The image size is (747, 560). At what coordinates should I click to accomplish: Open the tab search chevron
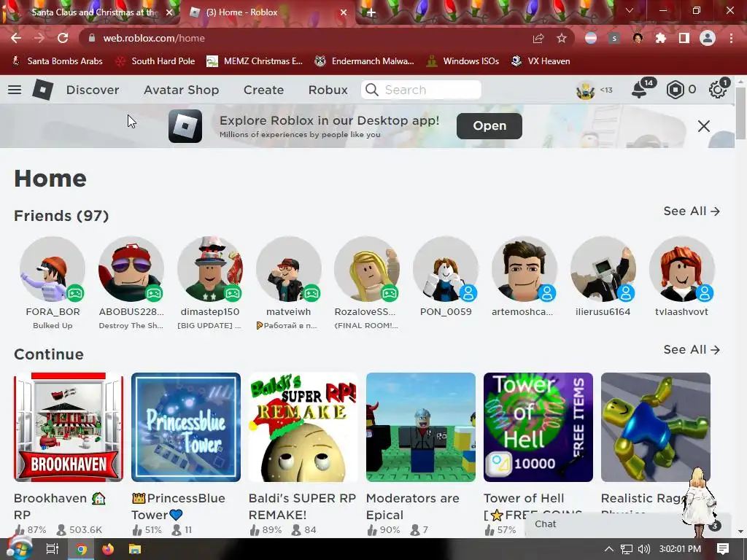630,10
